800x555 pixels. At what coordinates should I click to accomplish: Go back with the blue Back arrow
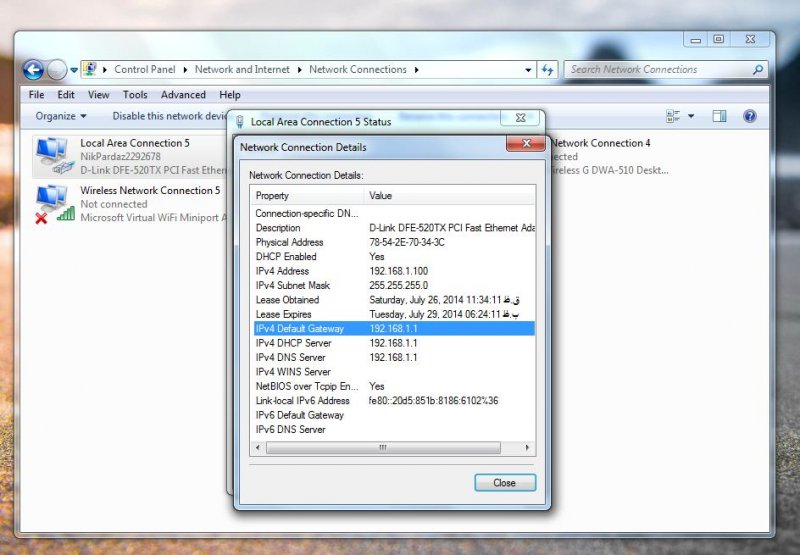point(33,70)
